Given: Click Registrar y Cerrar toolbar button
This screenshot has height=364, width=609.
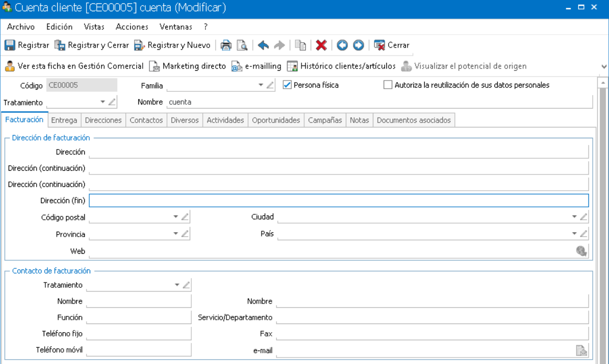Looking at the screenshot, I should [92, 45].
